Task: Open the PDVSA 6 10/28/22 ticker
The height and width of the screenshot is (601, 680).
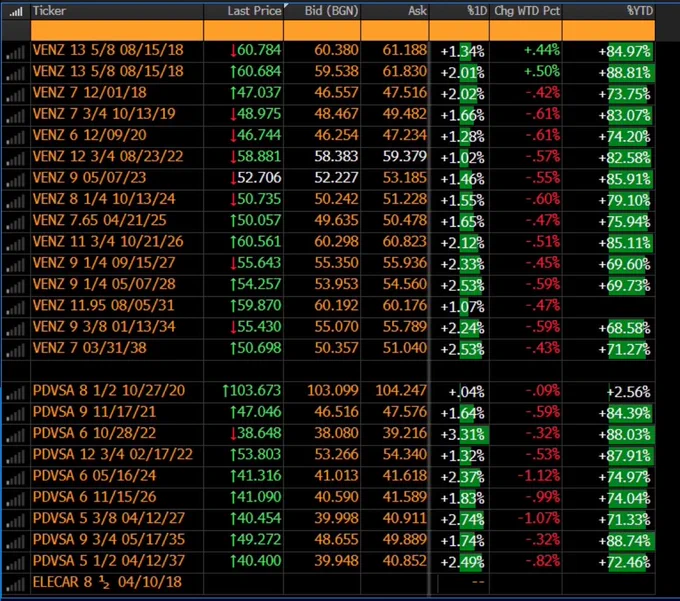Action: [x=95, y=433]
